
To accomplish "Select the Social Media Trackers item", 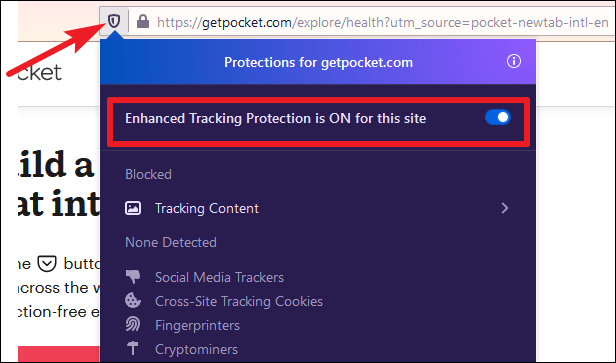I will click(x=219, y=277).
